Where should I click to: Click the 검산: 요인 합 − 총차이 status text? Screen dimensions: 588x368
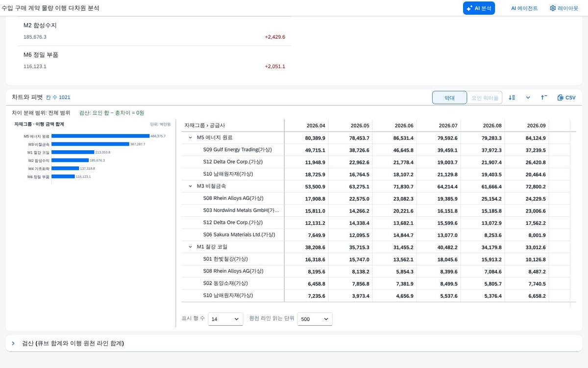coord(112,113)
